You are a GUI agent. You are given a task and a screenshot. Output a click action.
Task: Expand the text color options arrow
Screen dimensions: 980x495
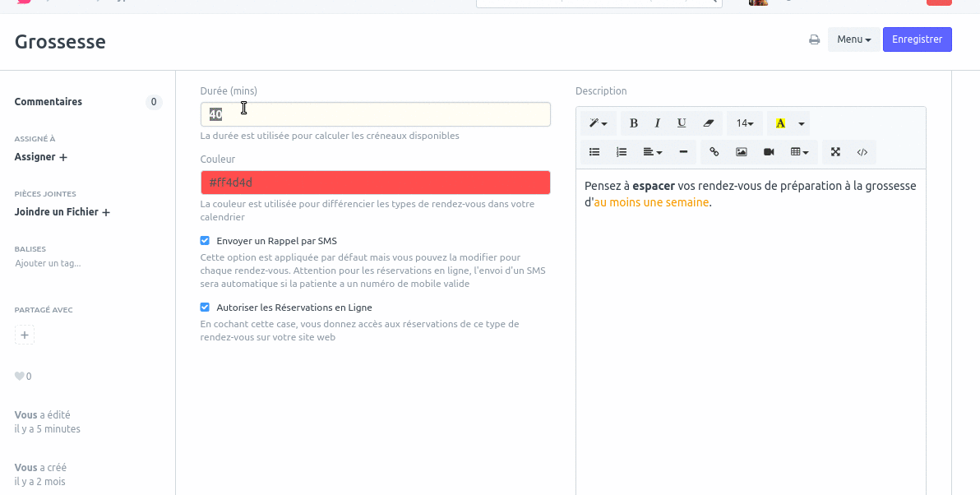[x=802, y=123]
